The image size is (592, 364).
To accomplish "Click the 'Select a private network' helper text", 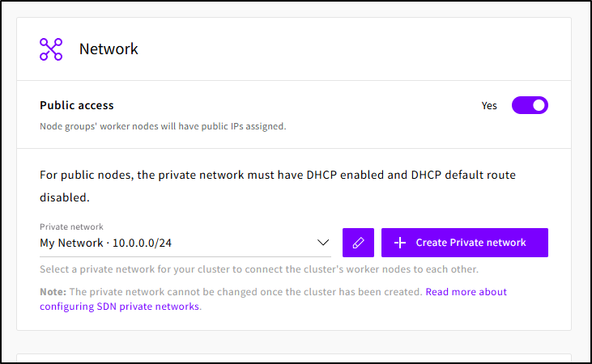I will click(x=258, y=269).
